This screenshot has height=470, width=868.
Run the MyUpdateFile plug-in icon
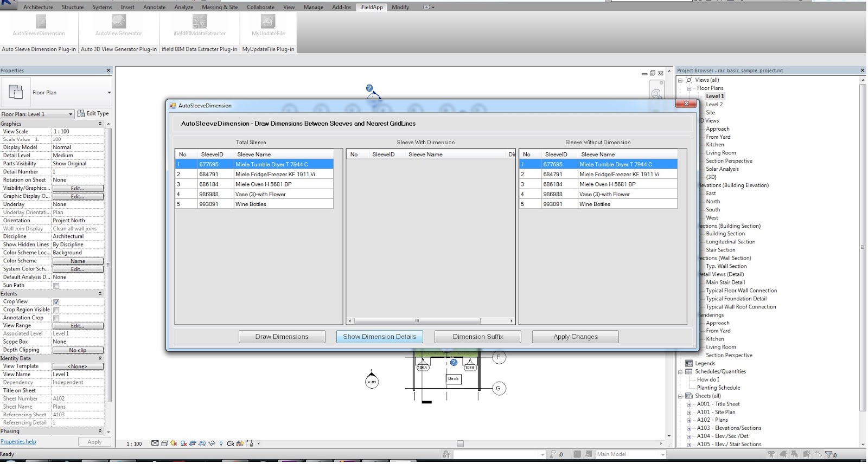pos(268,22)
